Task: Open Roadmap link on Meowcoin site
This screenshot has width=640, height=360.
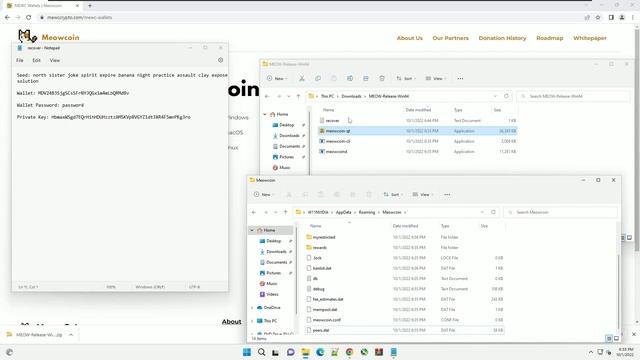Action: pos(550,38)
